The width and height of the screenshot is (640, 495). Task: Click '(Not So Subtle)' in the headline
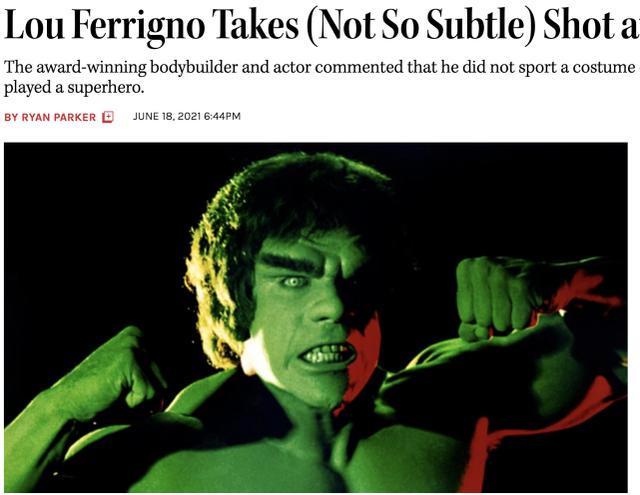[420, 27]
